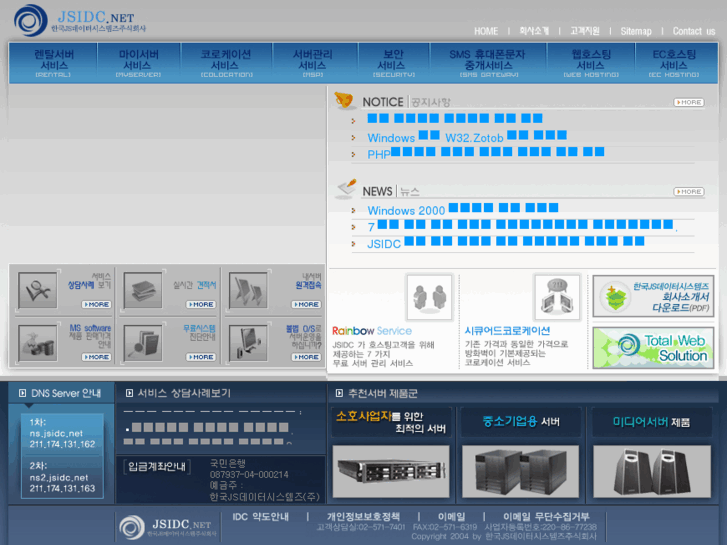The image size is (727, 545).
Task: Open the news item starting with 7
Action: (x=522, y=226)
